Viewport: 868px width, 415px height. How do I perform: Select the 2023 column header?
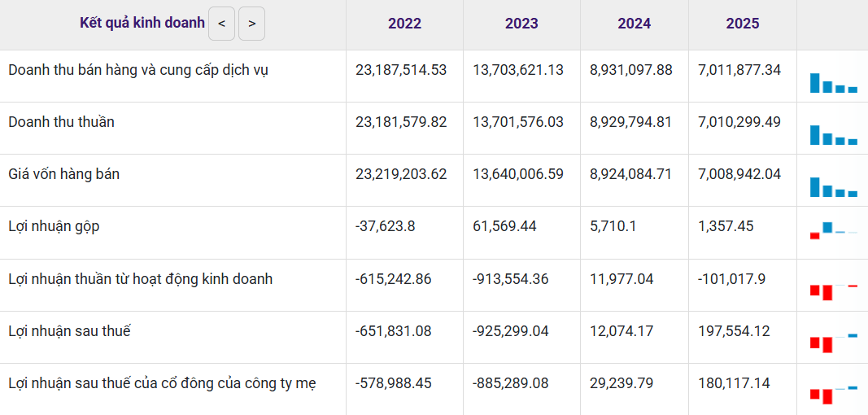(521, 24)
